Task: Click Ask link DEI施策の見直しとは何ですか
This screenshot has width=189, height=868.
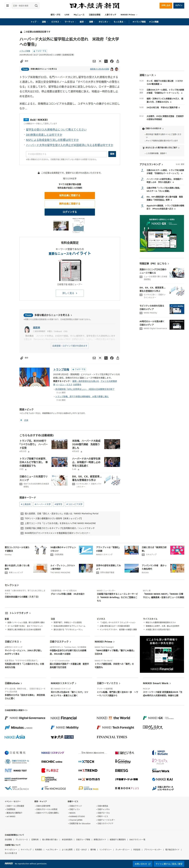Action: 44,134
